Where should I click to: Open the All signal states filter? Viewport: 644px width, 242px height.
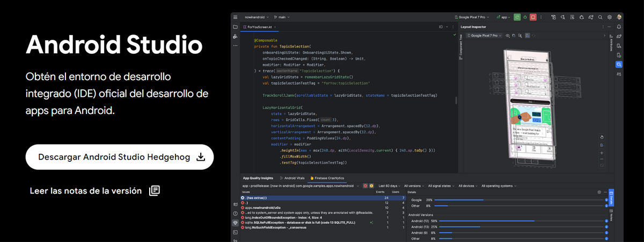[442, 186]
